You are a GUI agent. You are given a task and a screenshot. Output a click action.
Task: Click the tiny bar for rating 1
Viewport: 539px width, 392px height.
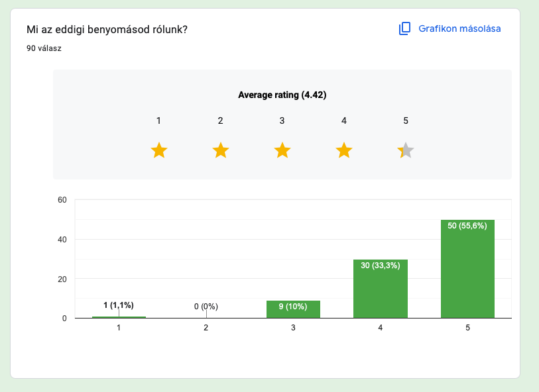tap(119, 317)
